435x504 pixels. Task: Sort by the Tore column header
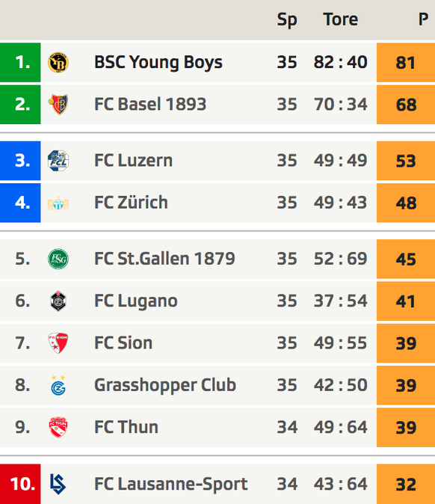[x=341, y=19]
